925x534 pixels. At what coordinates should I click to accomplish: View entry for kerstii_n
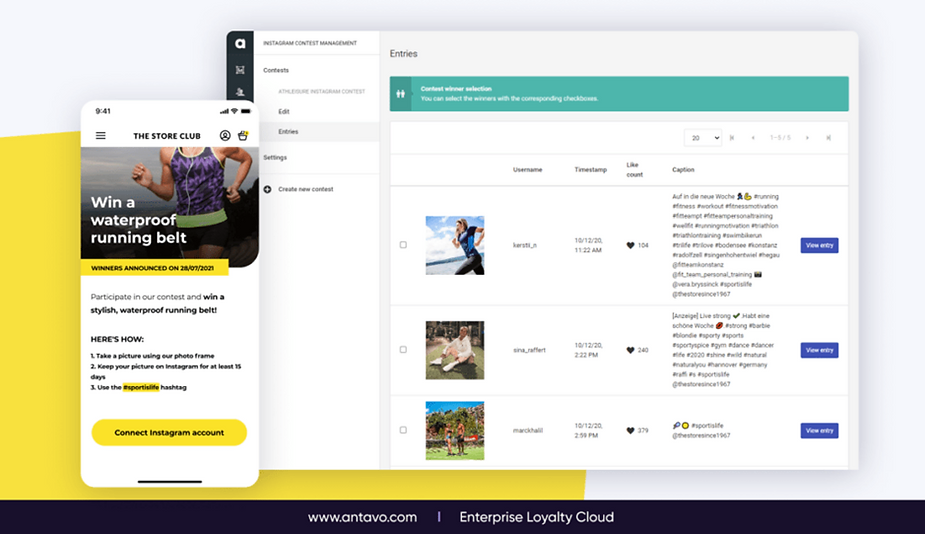click(819, 245)
